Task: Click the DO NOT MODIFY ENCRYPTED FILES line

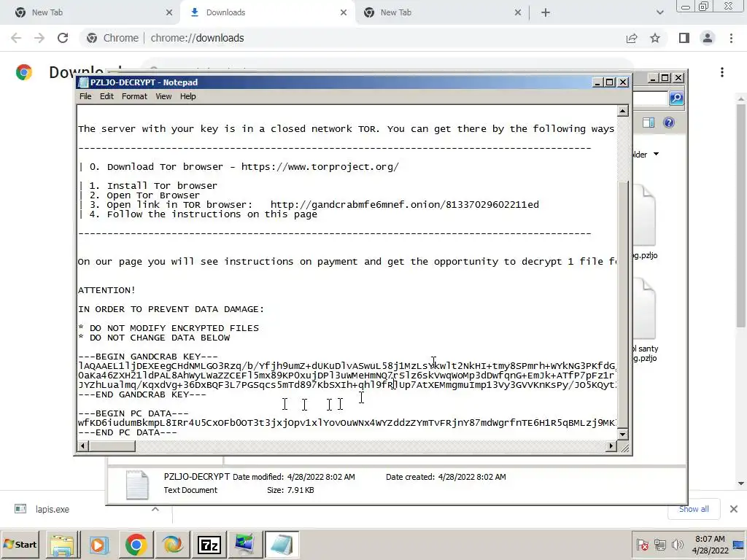Action: click(x=169, y=328)
